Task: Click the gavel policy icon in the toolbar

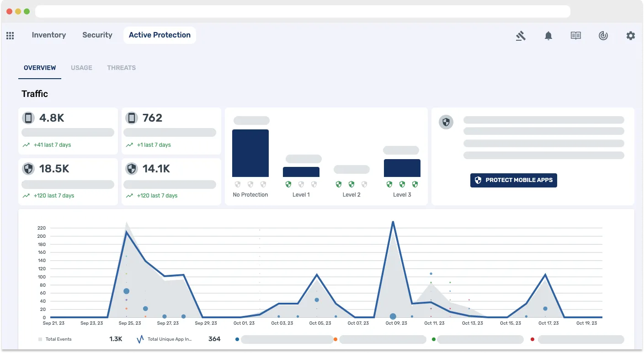Action: pos(521,36)
